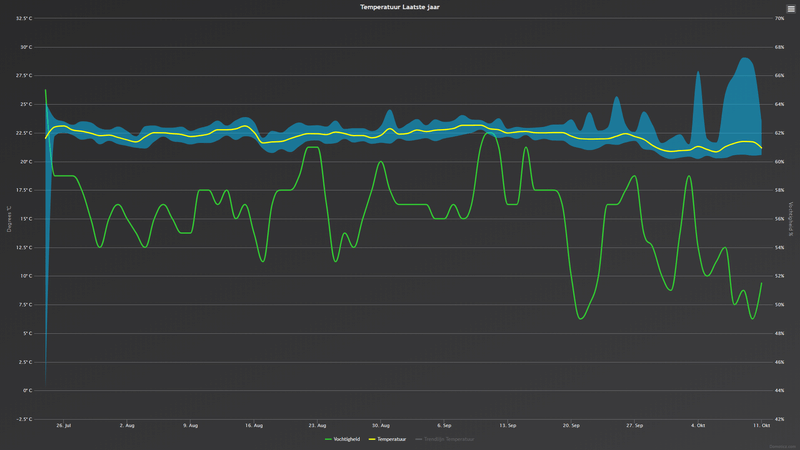Screen dimensions: 800x450
Task: Enable the Trendlijn Temperatuur legend item
Action: coord(444,439)
